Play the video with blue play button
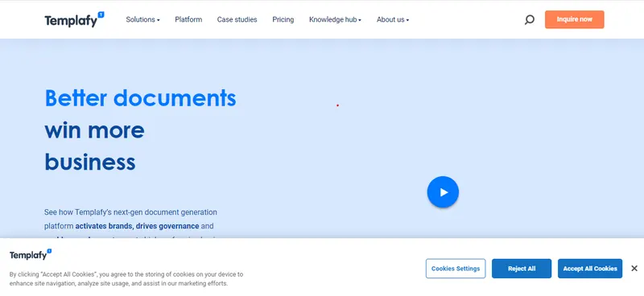 click(443, 192)
